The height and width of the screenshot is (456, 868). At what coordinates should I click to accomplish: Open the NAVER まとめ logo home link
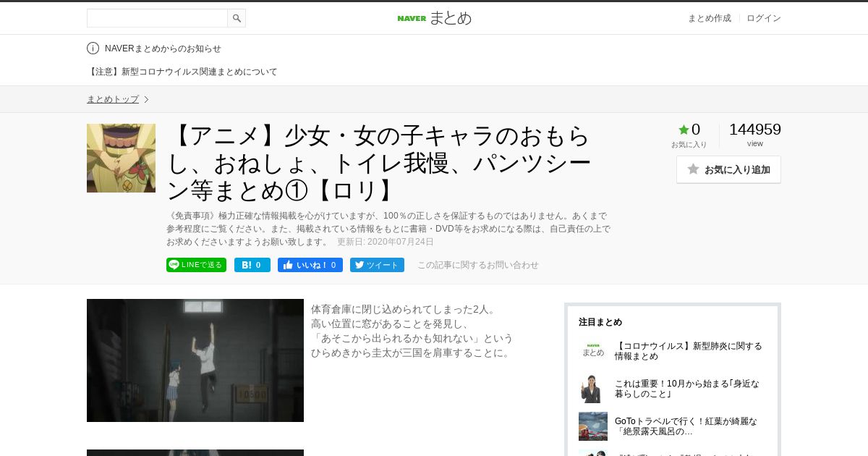tap(434, 18)
